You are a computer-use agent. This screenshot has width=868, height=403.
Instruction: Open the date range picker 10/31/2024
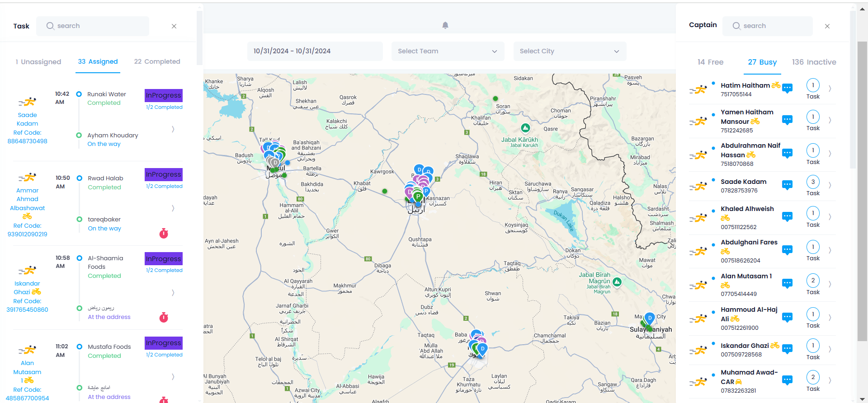click(315, 51)
